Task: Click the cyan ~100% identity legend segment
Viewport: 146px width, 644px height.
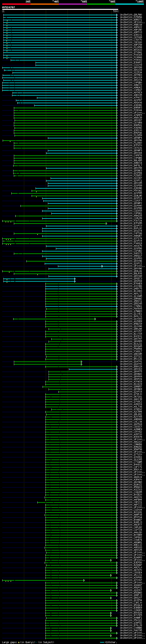Action: 130,4
